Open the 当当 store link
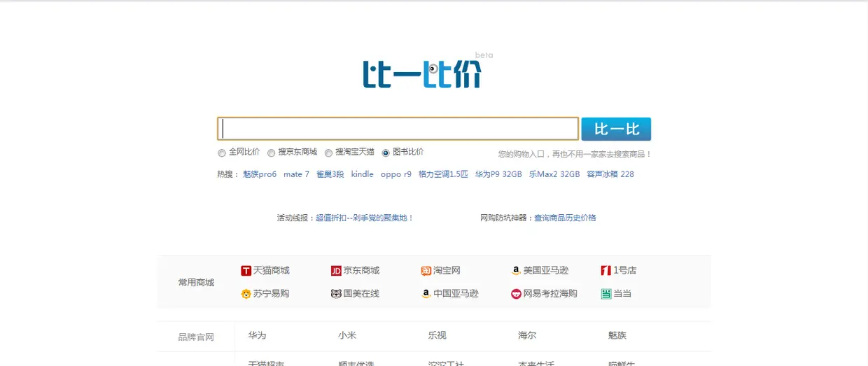This screenshot has width=868, height=366. (x=622, y=294)
